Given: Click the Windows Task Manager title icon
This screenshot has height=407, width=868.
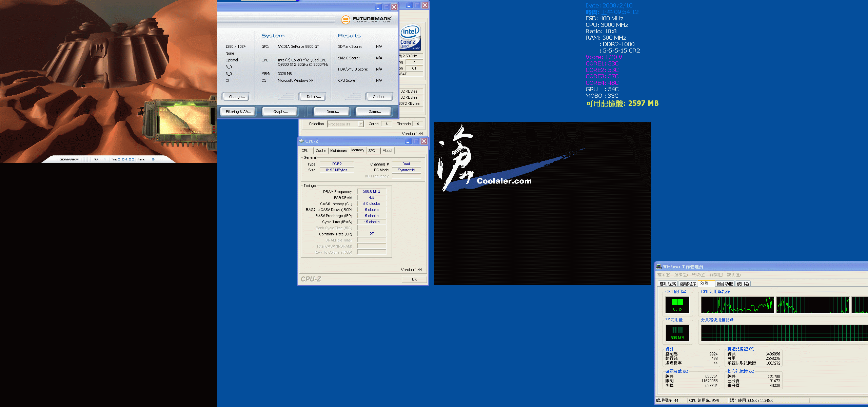Looking at the screenshot, I should pyautogui.click(x=659, y=267).
